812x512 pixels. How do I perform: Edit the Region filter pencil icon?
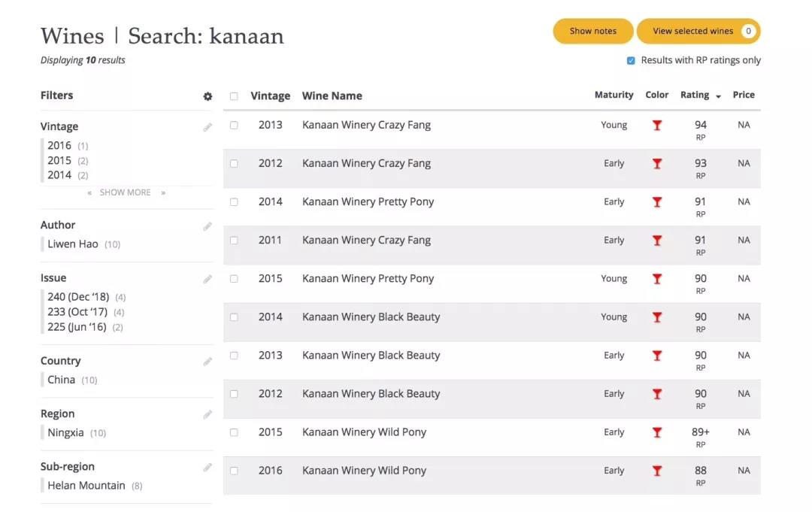[208, 414]
